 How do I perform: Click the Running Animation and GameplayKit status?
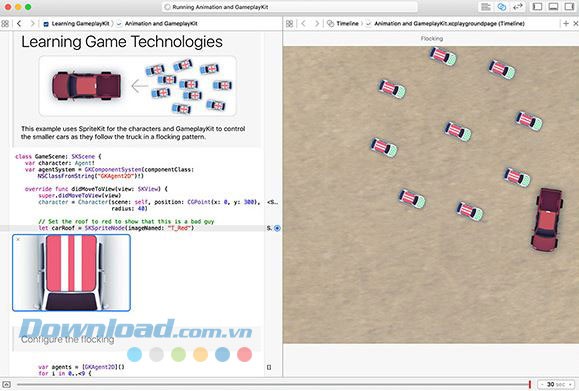[220, 7]
